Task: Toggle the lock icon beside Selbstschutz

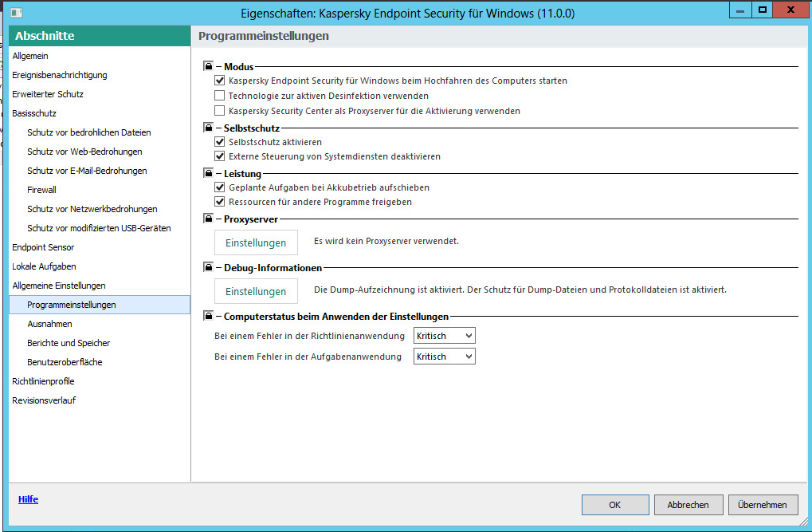Action: click(208, 128)
